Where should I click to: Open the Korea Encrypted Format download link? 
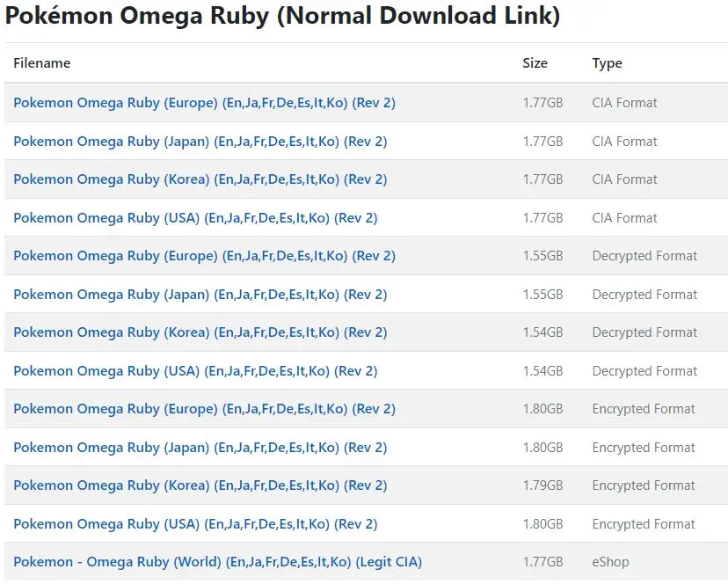200,485
